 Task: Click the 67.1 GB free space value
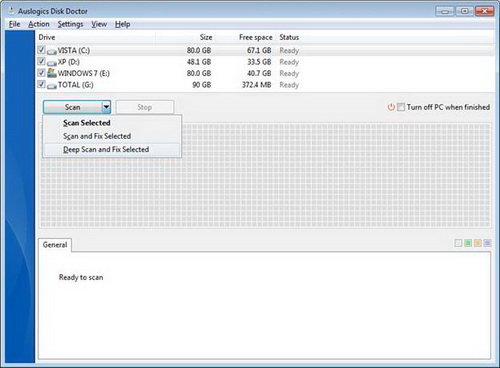(259, 51)
